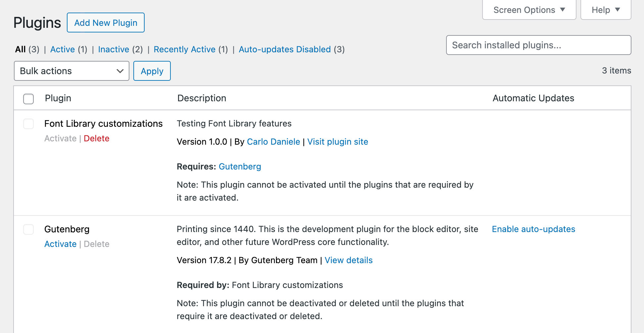Apply the selected bulk action
Viewport: 644px width, 333px height.
(x=152, y=71)
